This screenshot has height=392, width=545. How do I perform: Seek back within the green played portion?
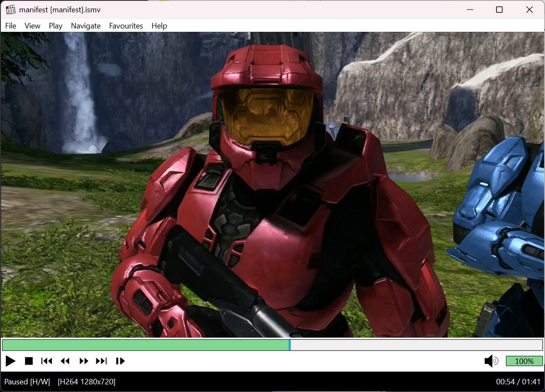(x=145, y=345)
